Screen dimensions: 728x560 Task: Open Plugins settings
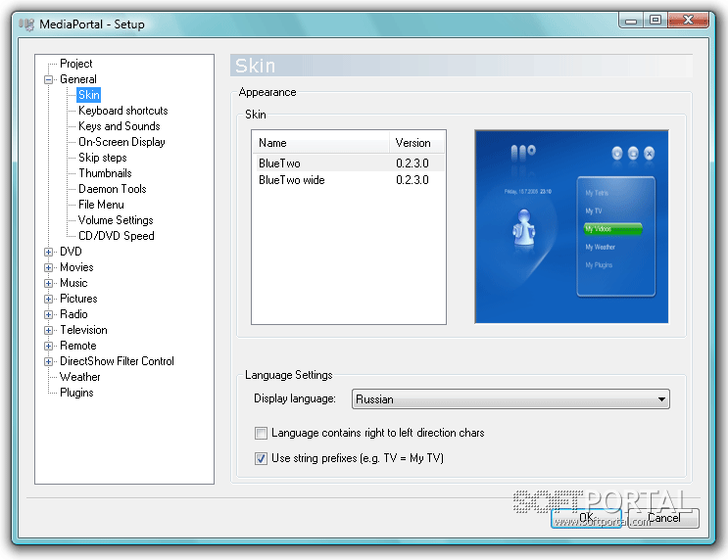[76, 393]
